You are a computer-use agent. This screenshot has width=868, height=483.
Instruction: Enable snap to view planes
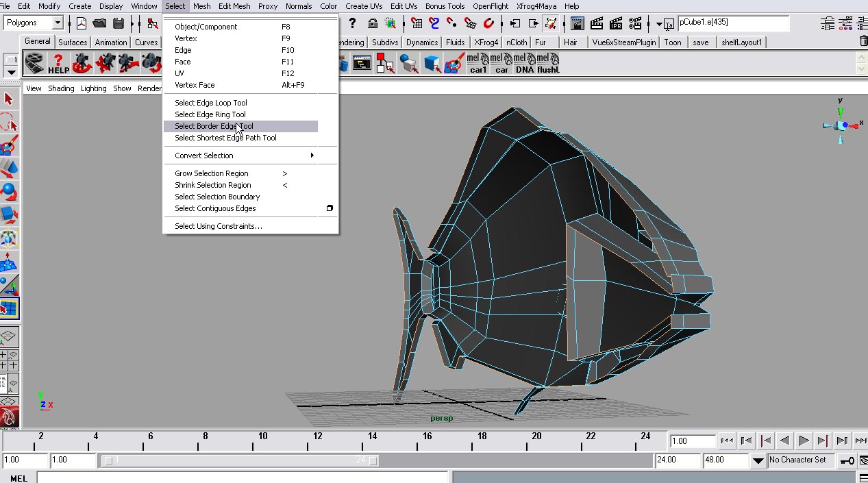pos(470,23)
